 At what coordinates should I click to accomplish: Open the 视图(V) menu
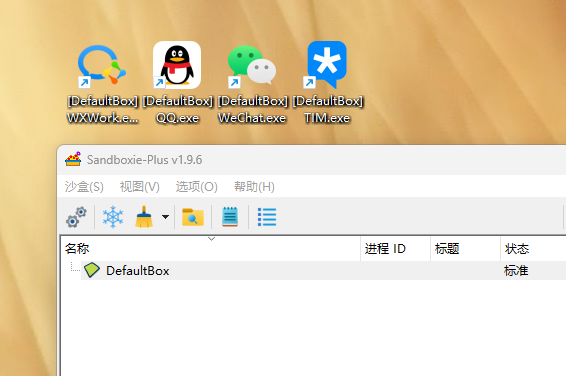coord(139,187)
